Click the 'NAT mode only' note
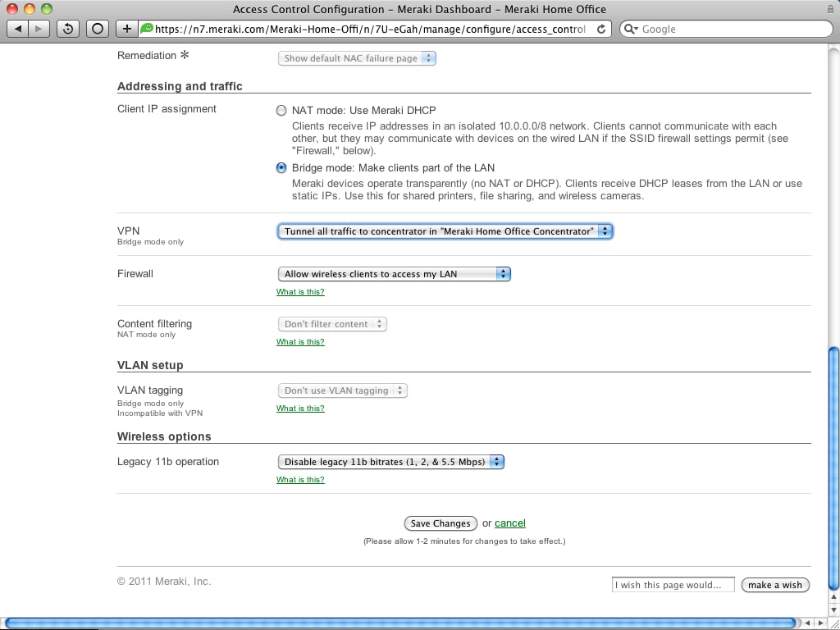 point(146,335)
